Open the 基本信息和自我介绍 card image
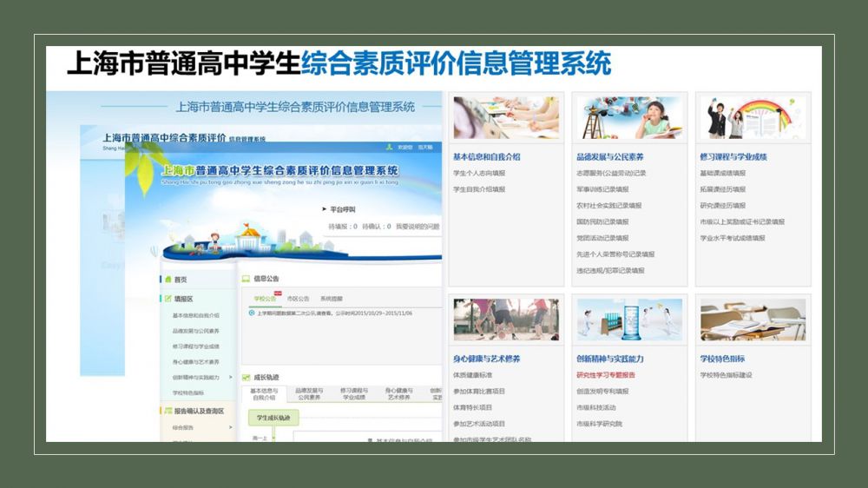The width and height of the screenshot is (868, 488). click(x=506, y=118)
